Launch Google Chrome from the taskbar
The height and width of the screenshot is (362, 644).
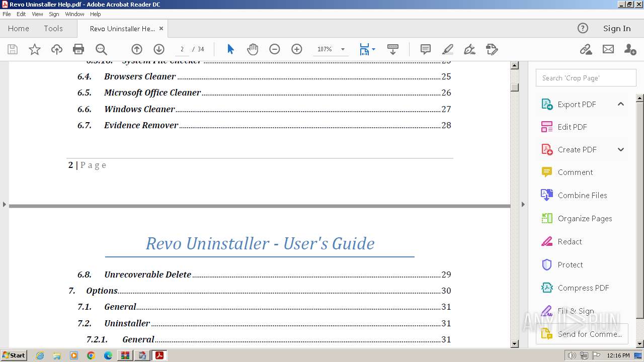pyautogui.click(x=91, y=355)
